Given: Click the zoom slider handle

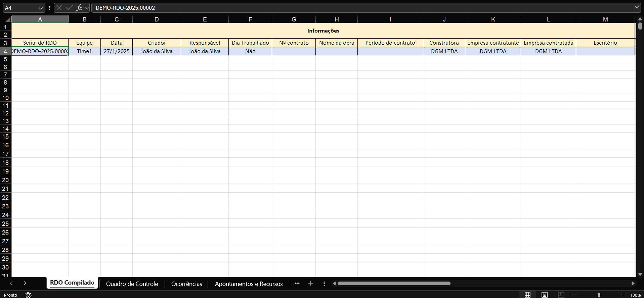Looking at the screenshot, I should click(x=598, y=295).
